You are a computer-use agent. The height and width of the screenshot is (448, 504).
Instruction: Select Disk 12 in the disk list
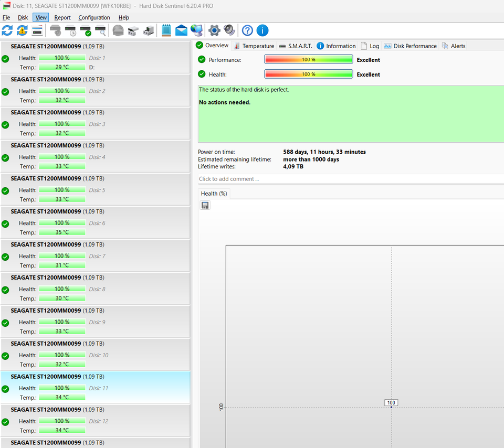[96, 421]
